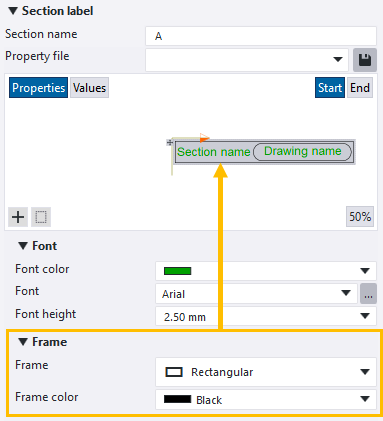Collapse the Font settings group
The height and width of the screenshot is (421, 383).
(23, 246)
